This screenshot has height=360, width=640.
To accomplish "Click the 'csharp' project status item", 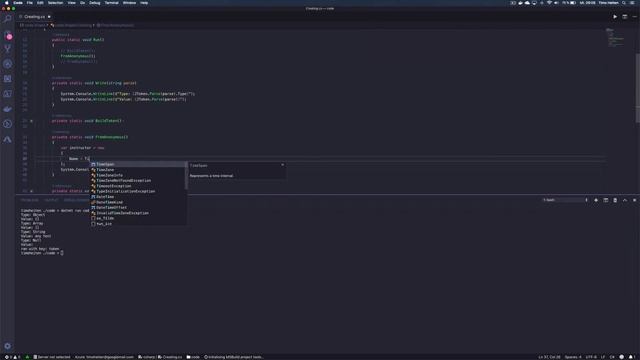I will coord(147,357).
